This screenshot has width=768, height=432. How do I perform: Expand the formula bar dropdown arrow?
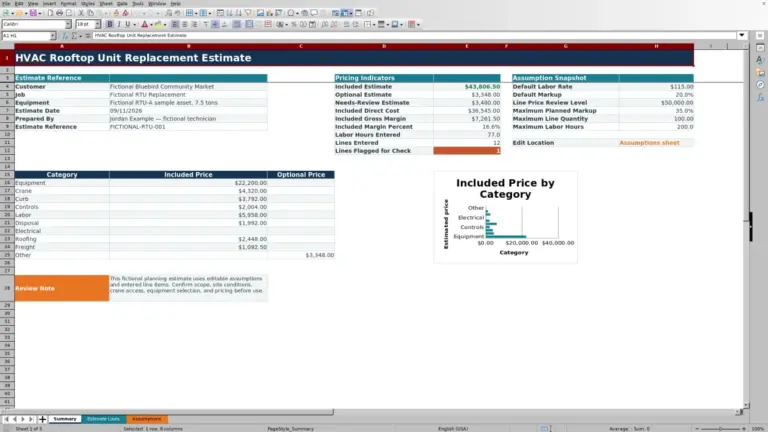pyautogui.click(x=742, y=35)
